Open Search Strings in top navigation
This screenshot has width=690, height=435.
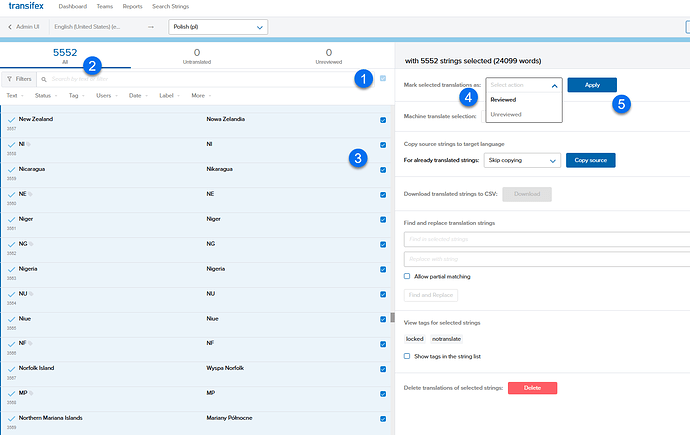170,7
